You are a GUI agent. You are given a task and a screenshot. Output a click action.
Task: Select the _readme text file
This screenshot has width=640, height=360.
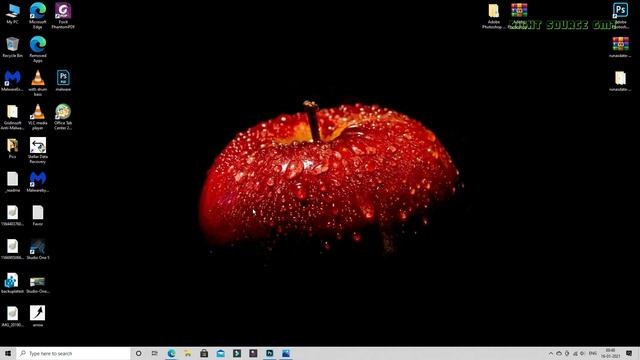tap(12, 182)
